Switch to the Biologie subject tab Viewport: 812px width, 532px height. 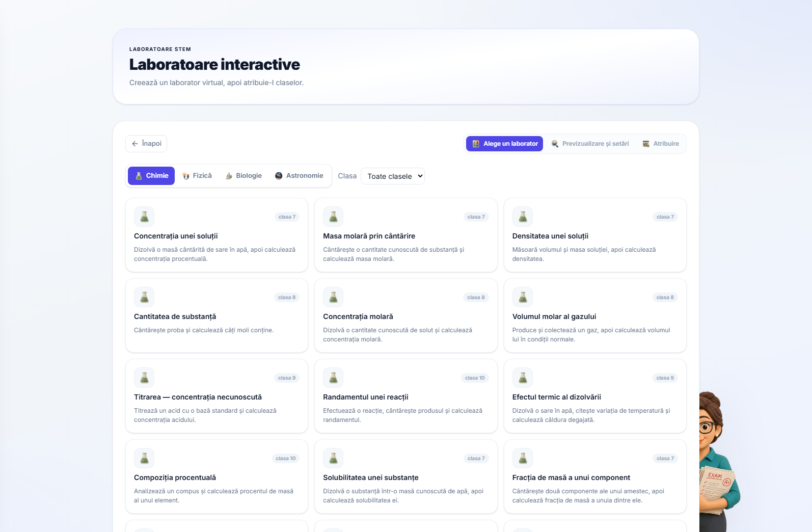(x=243, y=176)
